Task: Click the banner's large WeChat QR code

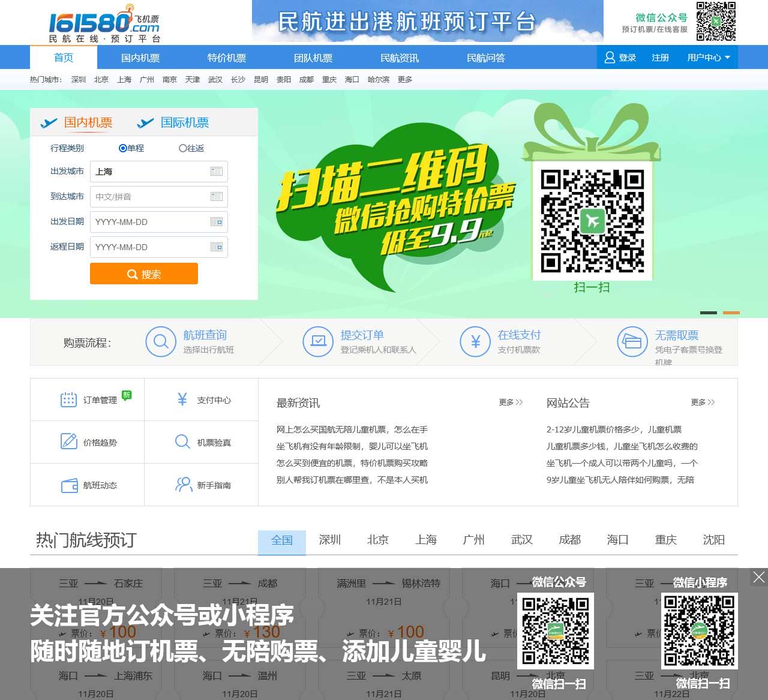Action: [x=592, y=221]
